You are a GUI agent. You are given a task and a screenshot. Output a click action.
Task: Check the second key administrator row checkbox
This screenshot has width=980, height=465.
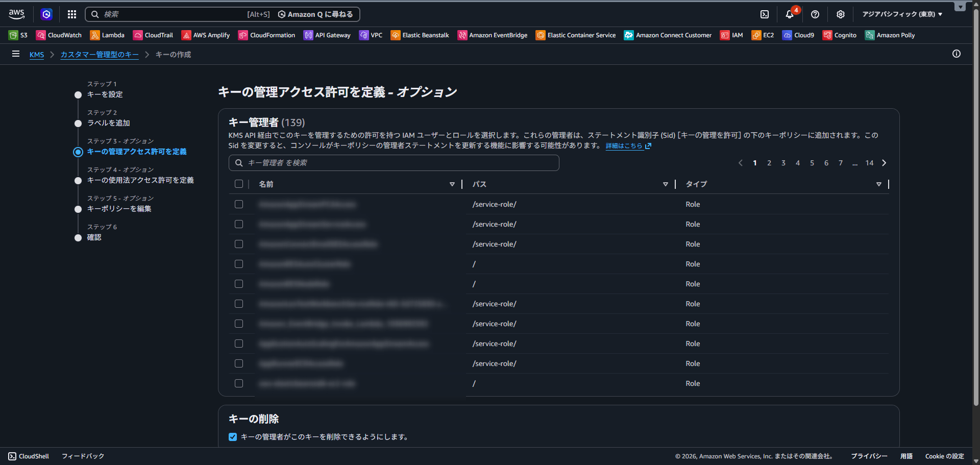(239, 224)
